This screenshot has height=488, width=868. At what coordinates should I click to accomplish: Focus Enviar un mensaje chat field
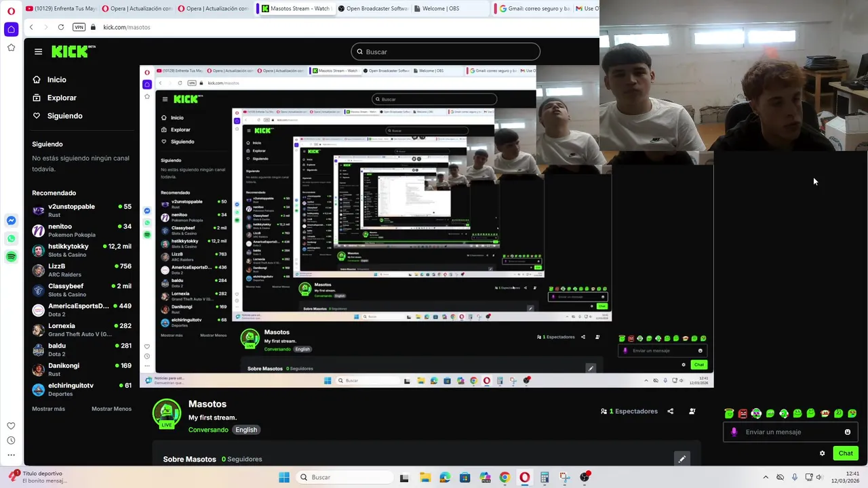click(790, 432)
